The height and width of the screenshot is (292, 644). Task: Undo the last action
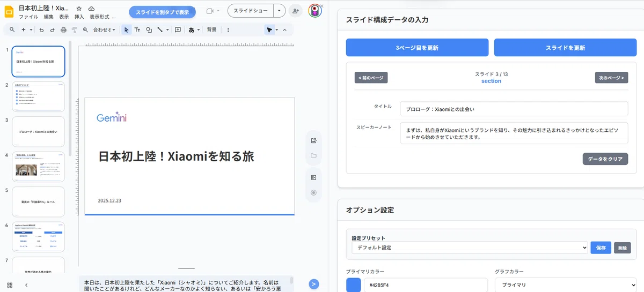41,30
